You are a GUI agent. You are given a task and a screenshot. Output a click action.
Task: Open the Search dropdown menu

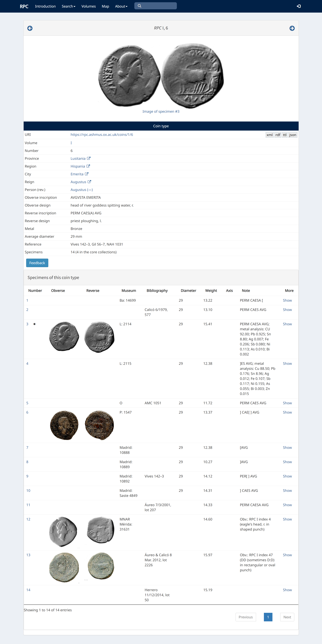69,6
